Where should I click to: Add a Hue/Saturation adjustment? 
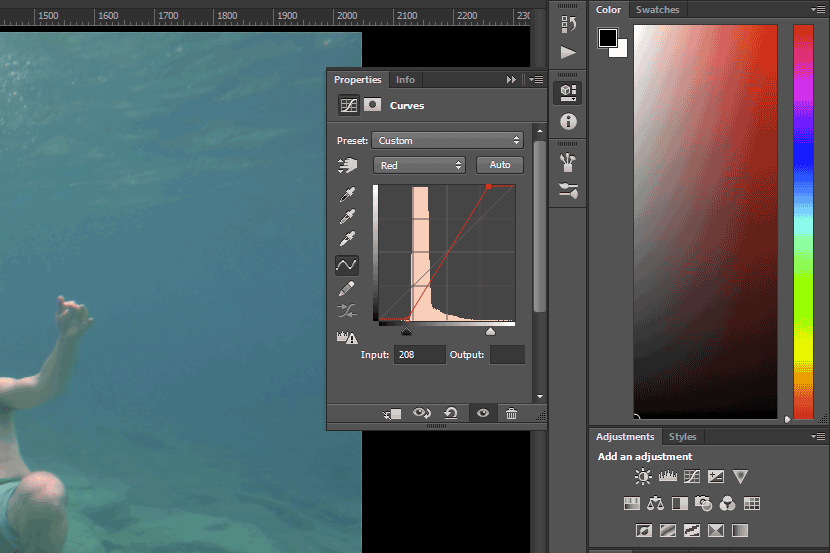(x=631, y=503)
